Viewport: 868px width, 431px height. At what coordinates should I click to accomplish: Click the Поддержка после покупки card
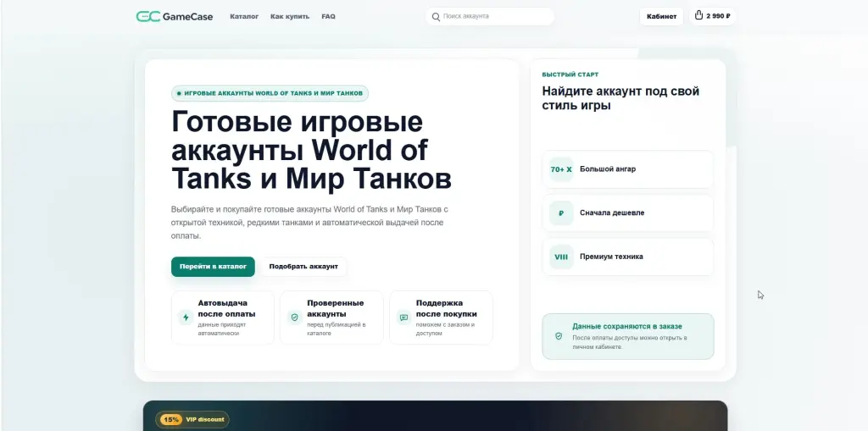point(441,318)
